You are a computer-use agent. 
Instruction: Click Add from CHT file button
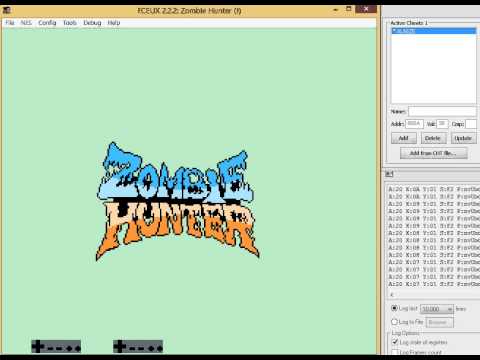(434, 153)
